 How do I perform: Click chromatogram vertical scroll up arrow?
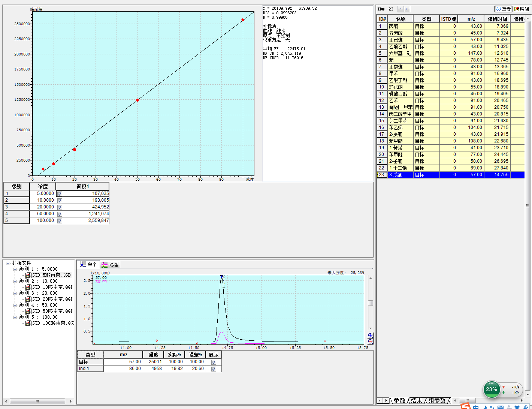click(371, 278)
